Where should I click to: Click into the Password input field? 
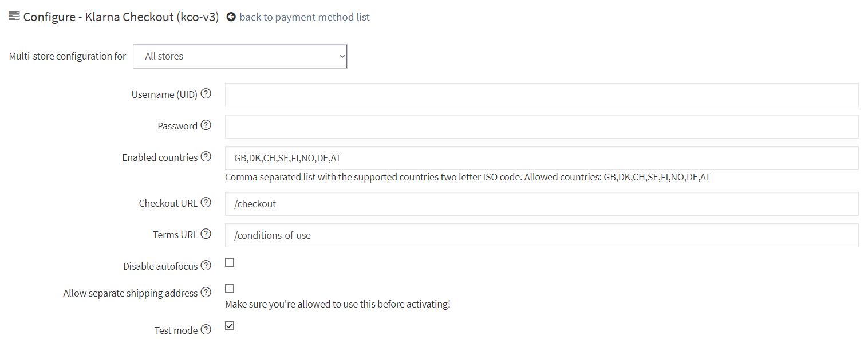click(542, 127)
